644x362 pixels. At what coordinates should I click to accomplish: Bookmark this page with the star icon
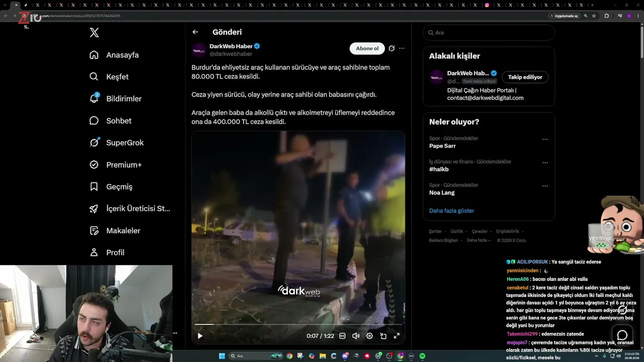[594, 16]
